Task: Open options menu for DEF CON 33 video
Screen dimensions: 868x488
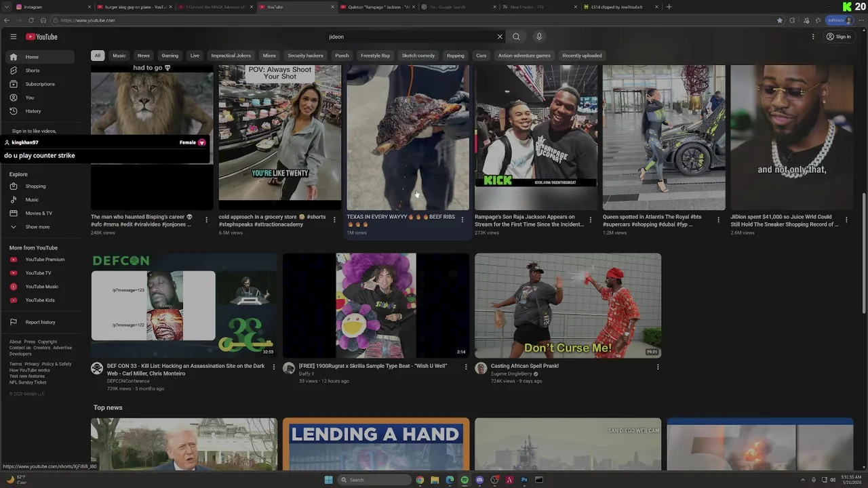Action: 274,367
